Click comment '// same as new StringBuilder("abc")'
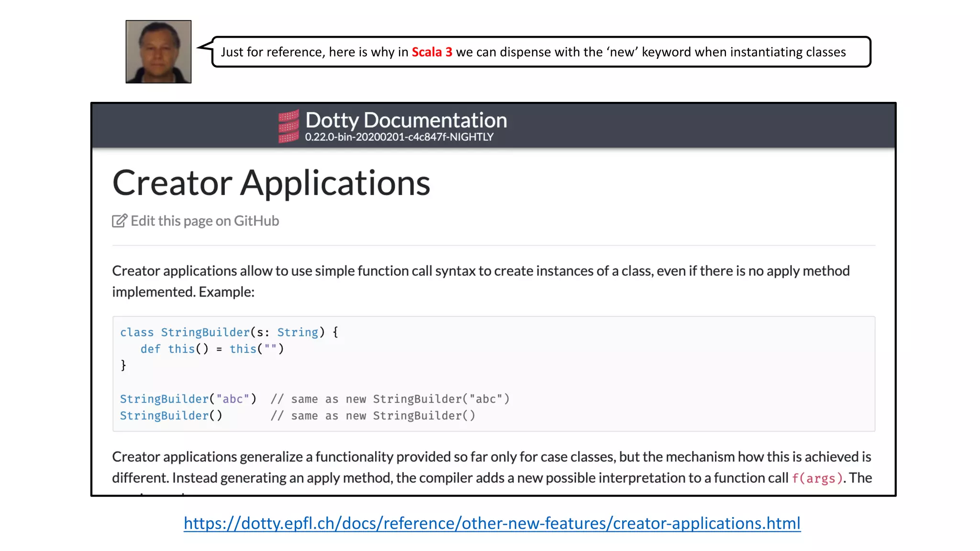 (x=390, y=398)
